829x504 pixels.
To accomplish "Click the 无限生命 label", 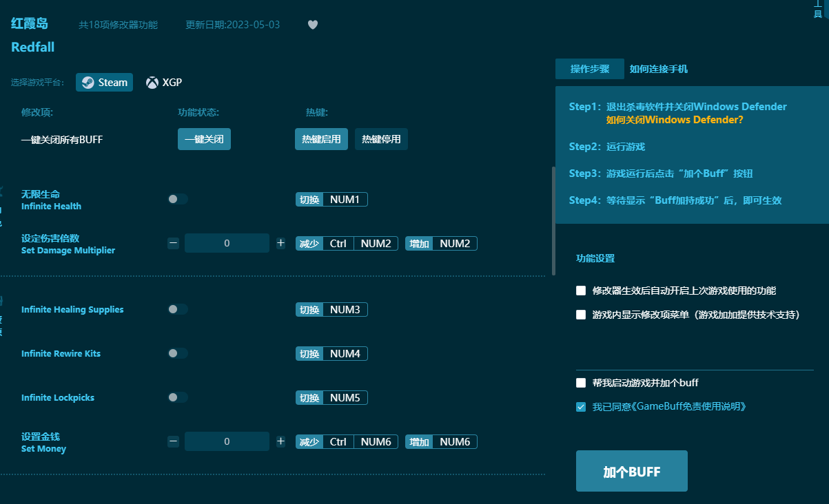I will pos(41,194).
